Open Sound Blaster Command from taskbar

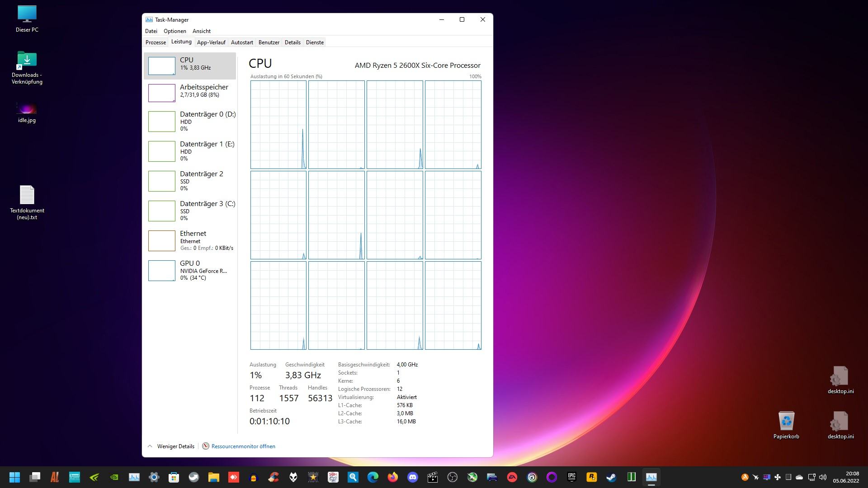(75, 477)
